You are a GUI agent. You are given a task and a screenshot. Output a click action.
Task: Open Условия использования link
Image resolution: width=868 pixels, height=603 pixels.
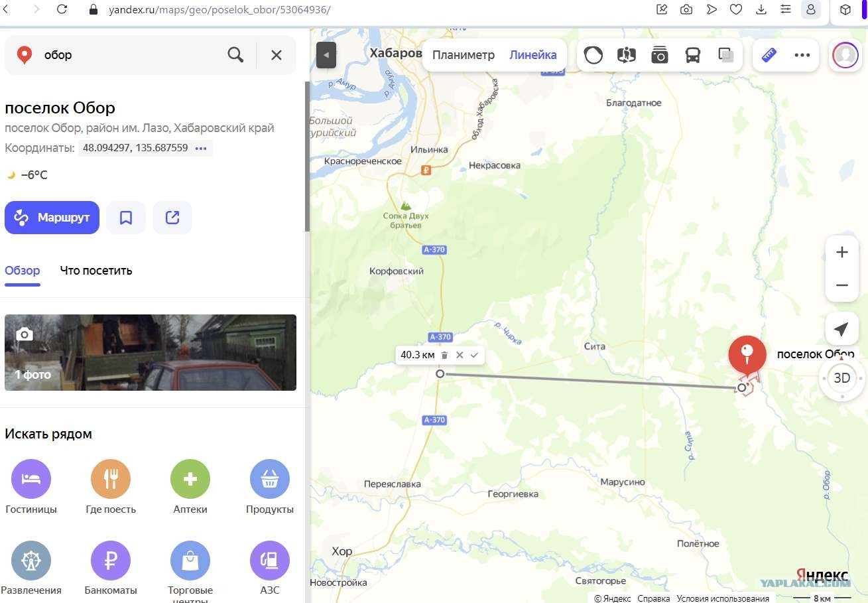coord(723,598)
